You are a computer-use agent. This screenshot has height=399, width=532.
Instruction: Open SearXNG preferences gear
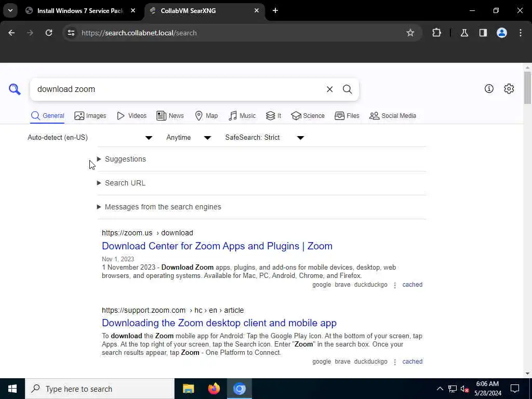coord(509,88)
